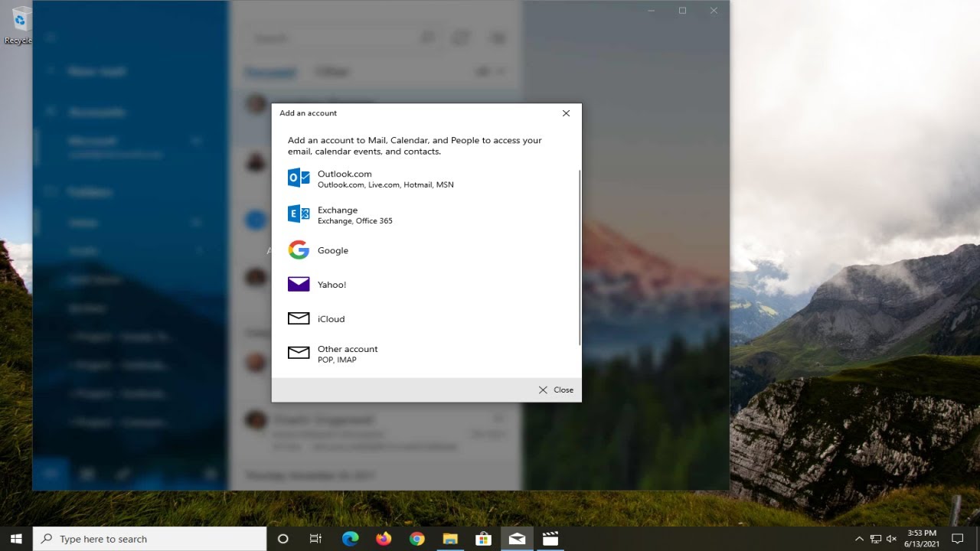
Task: Close Add an account dialog with X
Action: [566, 113]
